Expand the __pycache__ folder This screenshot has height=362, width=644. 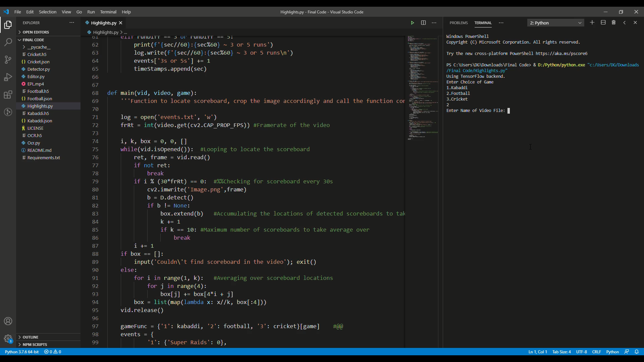[x=39, y=47]
